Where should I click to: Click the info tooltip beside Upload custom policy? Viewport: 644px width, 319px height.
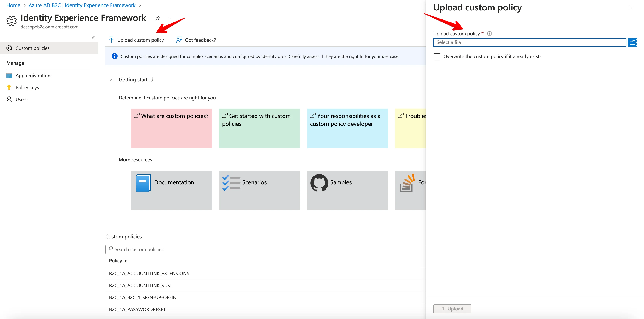point(490,33)
